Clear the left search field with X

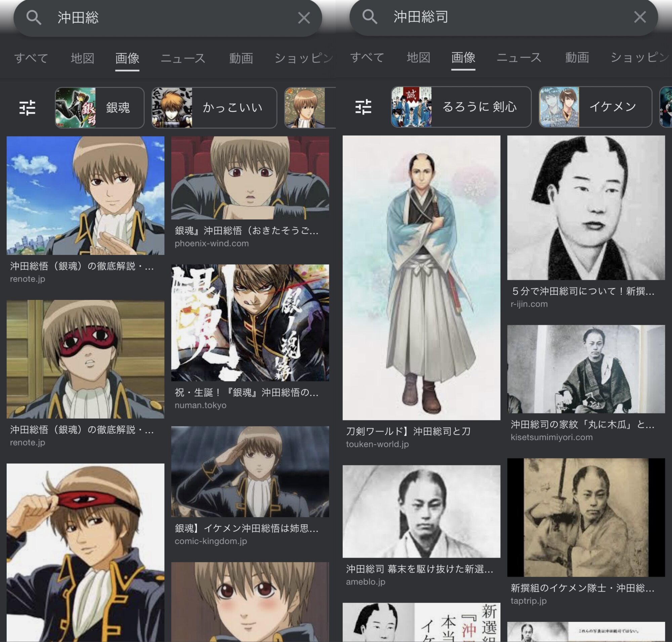304,18
